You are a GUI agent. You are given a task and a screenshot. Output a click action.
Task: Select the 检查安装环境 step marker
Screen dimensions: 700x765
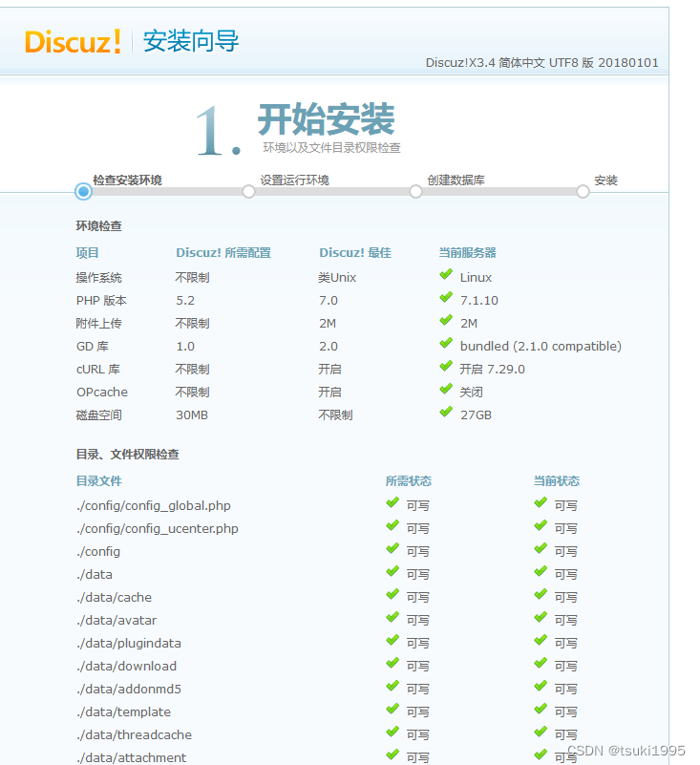click(x=83, y=192)
